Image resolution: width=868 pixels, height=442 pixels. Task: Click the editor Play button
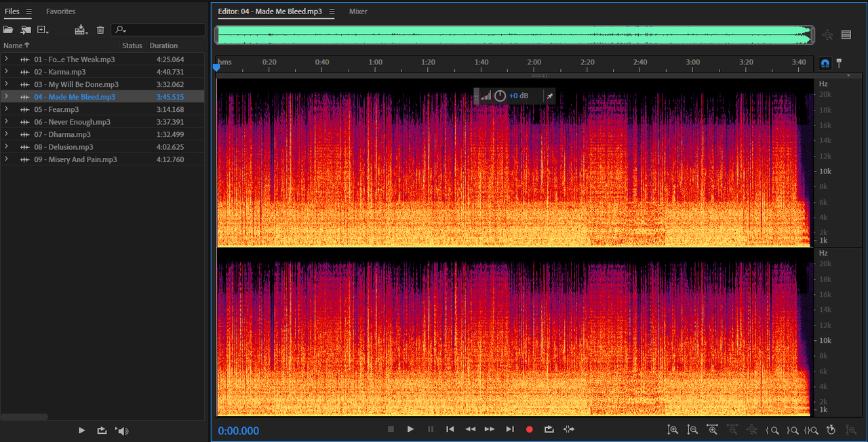pyautogui.click(x=410, y=429)
